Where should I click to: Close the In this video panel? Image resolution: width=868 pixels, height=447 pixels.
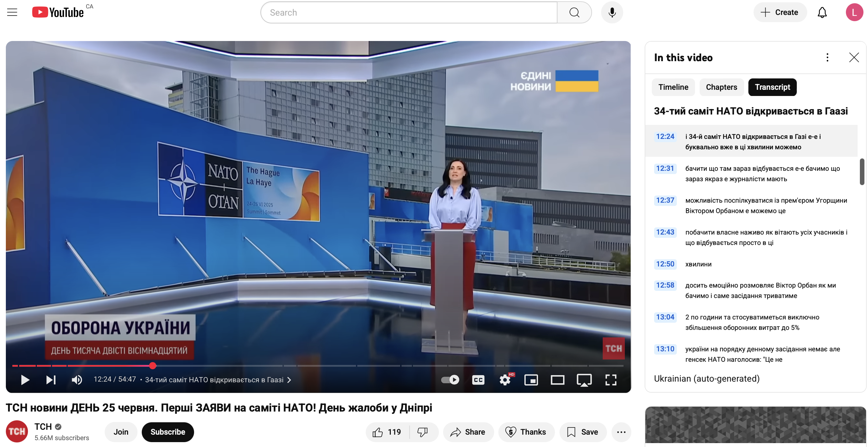click(854, 58)
